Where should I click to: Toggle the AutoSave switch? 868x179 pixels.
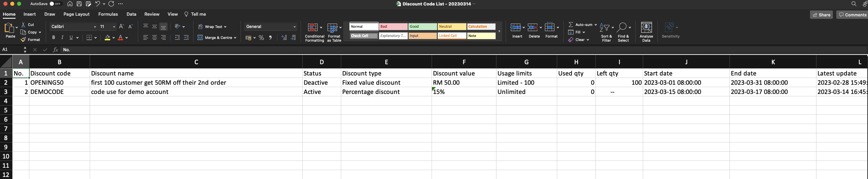point(55,4)
